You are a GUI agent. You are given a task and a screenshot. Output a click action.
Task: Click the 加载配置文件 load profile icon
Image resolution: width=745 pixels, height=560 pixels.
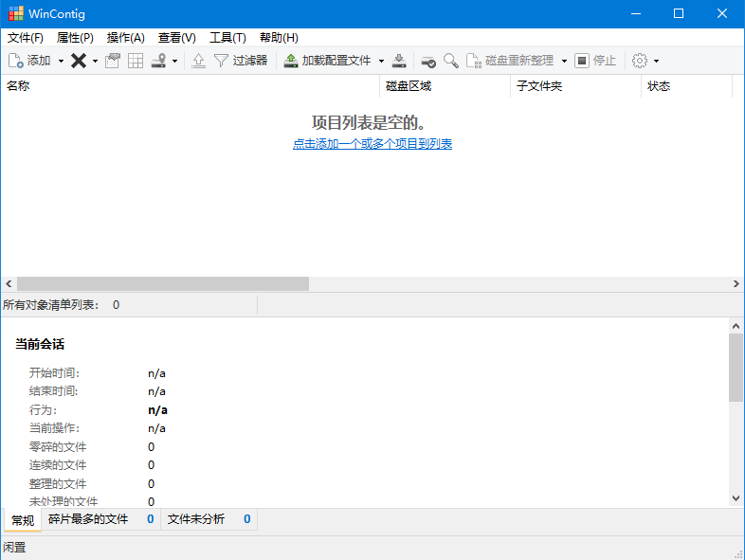coord(291,61)
